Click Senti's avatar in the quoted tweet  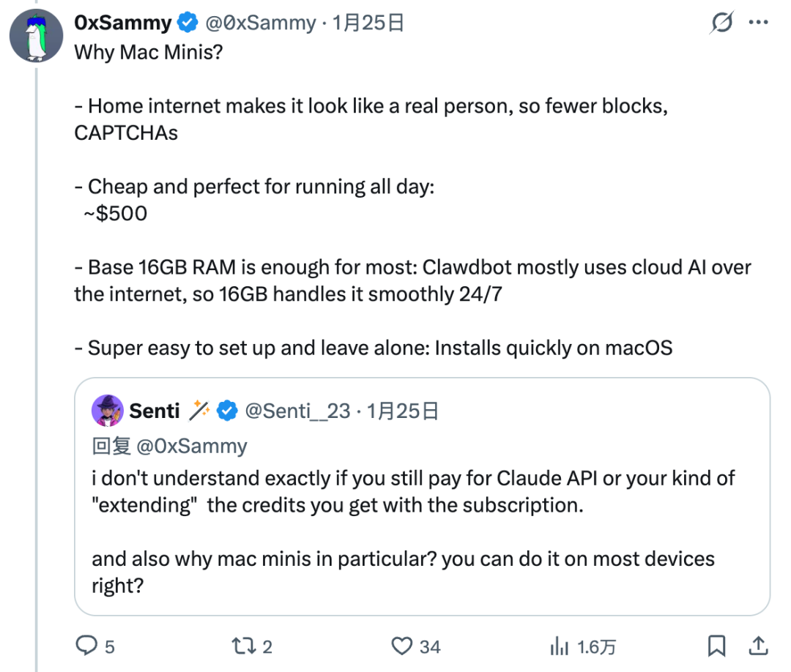coord(107,411)
